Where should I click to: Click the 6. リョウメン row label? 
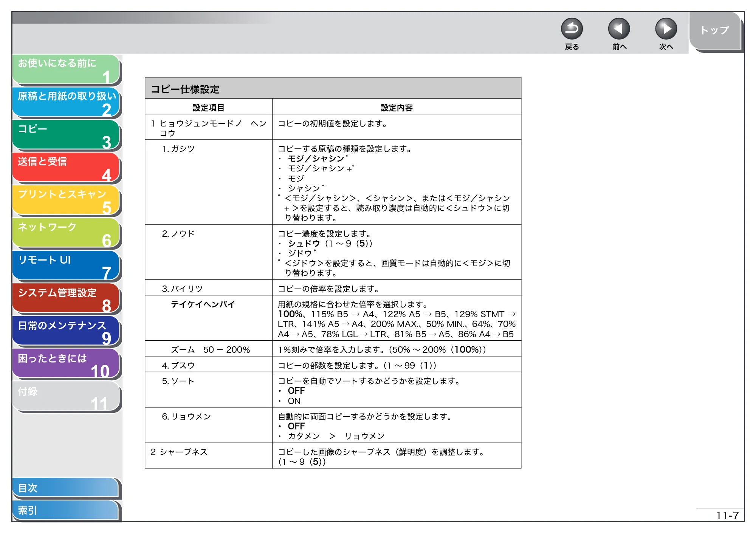click(x=187, y=417)
